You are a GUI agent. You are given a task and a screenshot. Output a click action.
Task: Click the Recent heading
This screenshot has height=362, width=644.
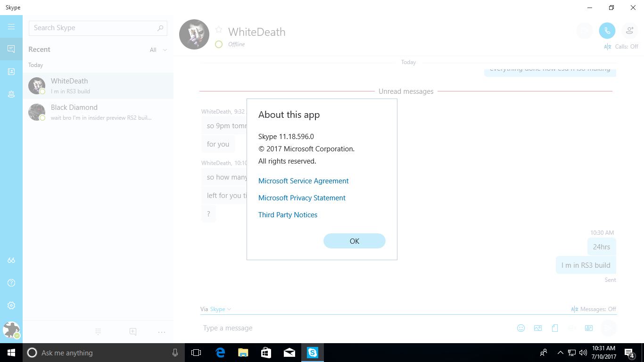[x=39, y=49]
